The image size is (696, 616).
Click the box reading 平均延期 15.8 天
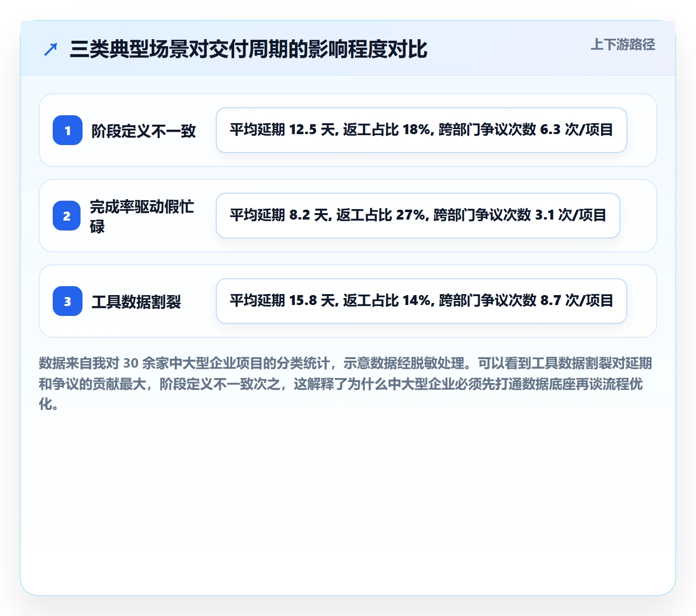[x=422, y=301]
